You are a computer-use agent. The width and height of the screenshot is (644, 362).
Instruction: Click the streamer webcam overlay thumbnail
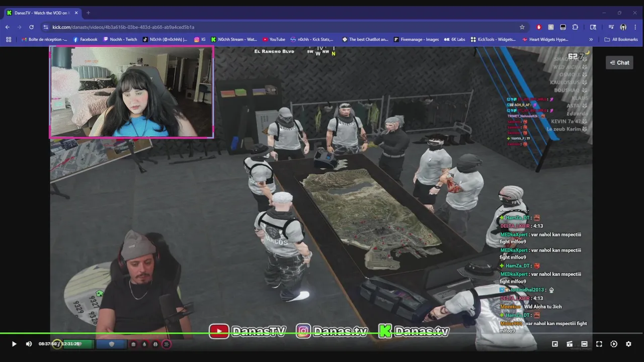[131, 92]
